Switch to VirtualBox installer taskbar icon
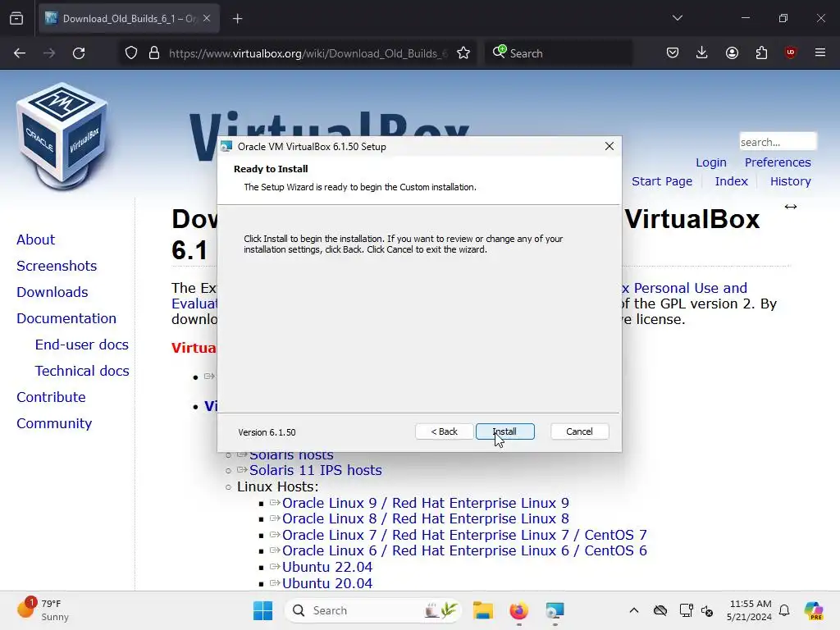This screenshot has height=630, width=840. [555, 610]
